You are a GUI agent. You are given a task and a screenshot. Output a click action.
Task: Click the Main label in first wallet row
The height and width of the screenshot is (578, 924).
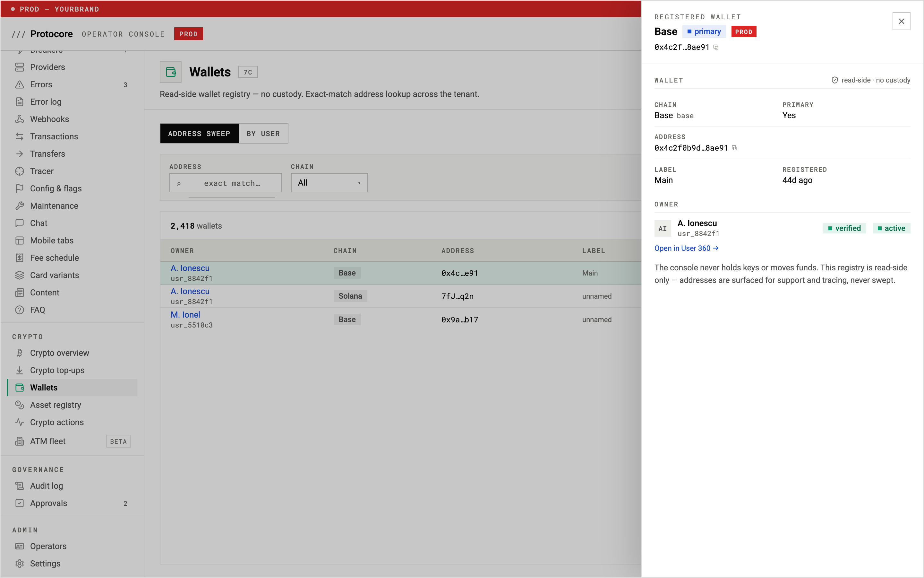[590, 273]
